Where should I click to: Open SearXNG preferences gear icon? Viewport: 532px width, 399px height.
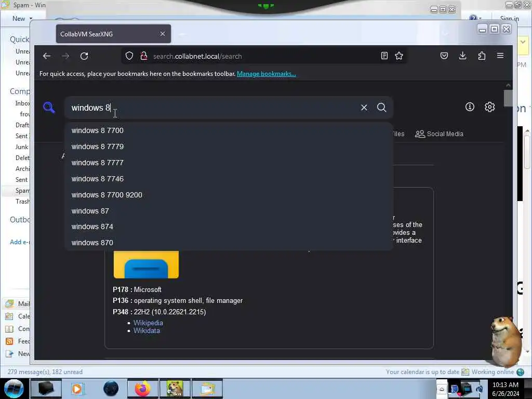489,107
